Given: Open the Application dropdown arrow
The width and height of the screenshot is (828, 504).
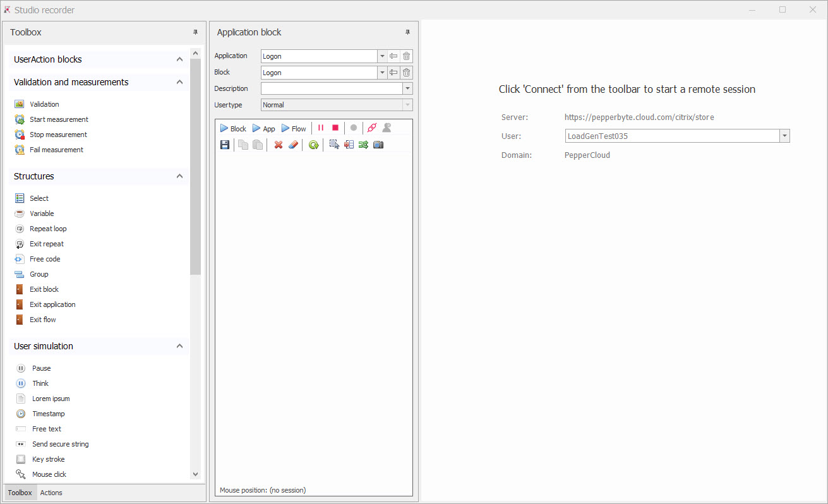Looking at the screenshot, I should pyautogui.click(x=382, y=56).
